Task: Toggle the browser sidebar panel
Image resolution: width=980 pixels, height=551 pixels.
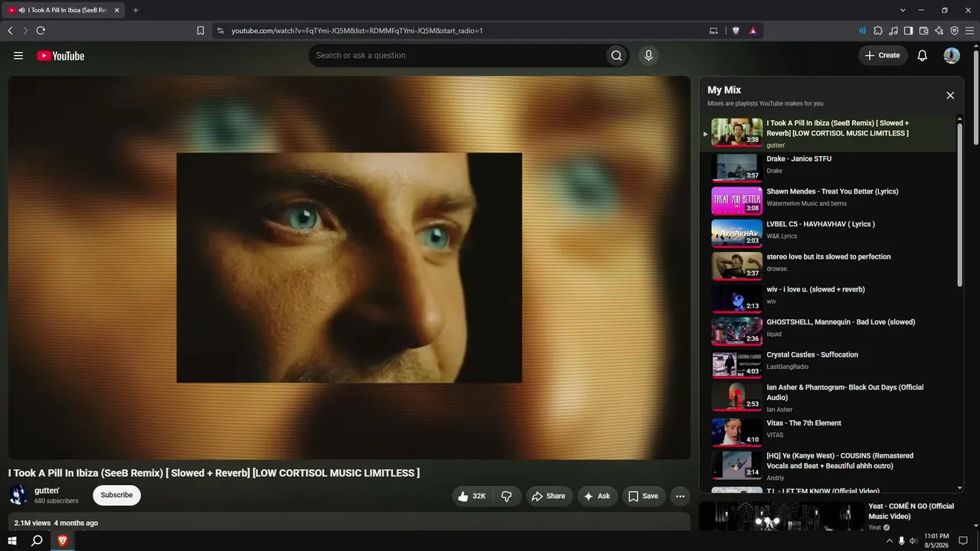Action: pyautogui.click(x=909, y=31)
